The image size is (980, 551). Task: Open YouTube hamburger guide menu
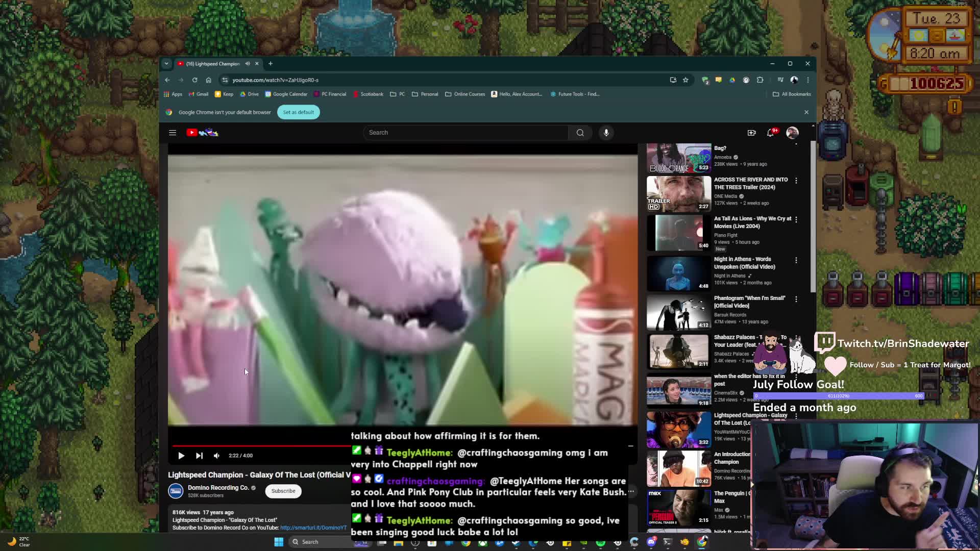pyautogui.click(x=173, y=133)
